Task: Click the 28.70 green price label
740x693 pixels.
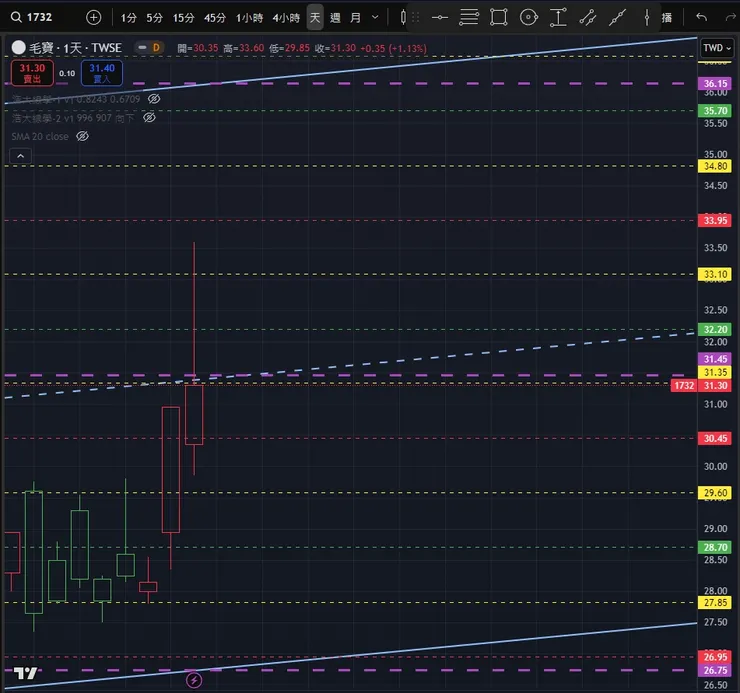Action: [x=715, y=547]
